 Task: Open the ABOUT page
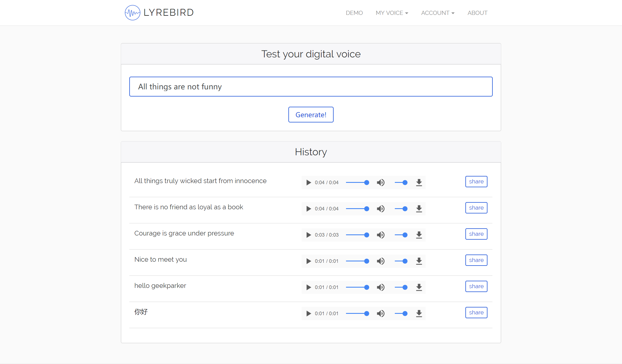click(477, 13)
